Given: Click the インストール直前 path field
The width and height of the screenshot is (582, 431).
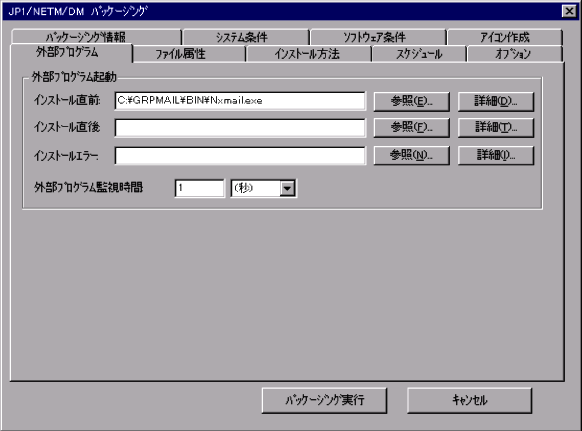Looking at the screenshot, I should point(240,101).
